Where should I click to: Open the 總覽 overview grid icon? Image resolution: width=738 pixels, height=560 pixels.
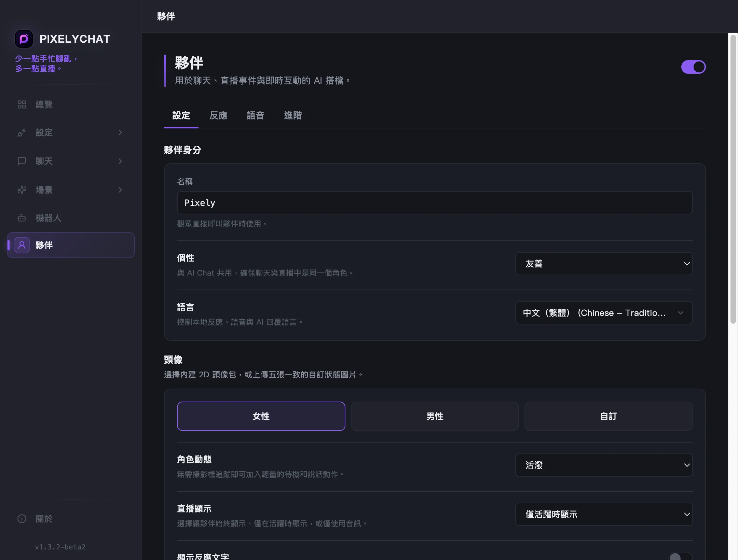(x=22, y=104)
